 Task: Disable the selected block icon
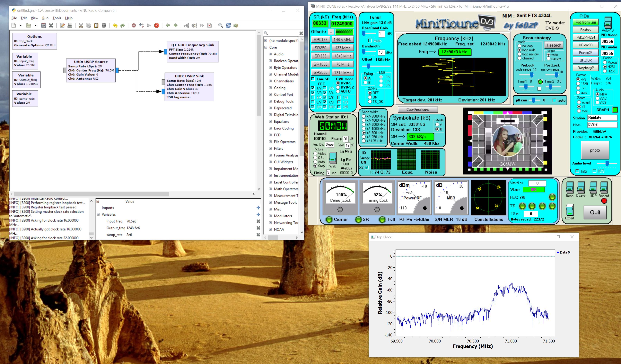(194, 25)
